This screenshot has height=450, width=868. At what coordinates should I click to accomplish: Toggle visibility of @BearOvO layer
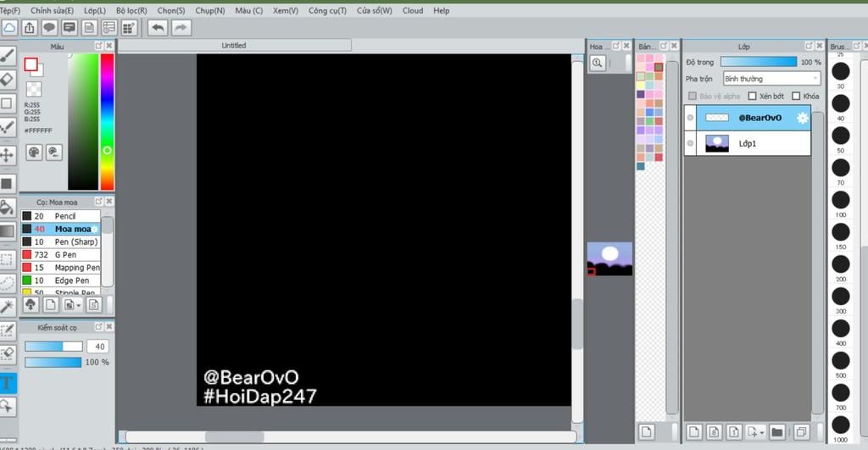[690, 117]
